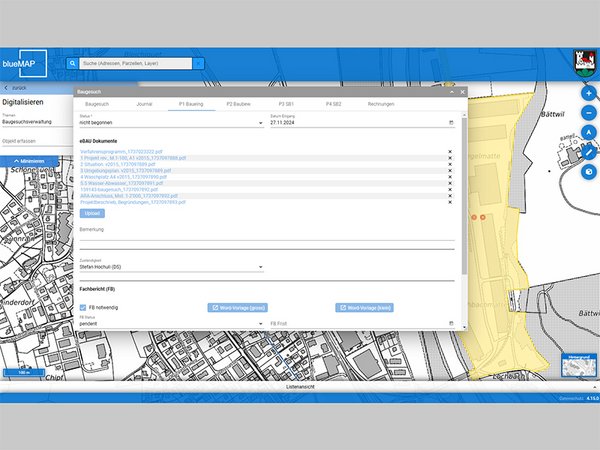
Task: Switch to the Baugesuch tab
Action: coord(97,104)
